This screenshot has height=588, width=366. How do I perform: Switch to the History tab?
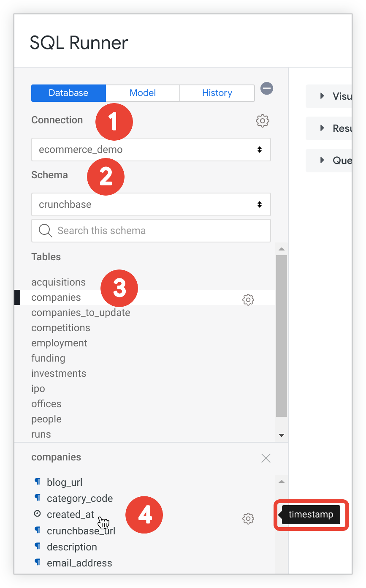pos(217,93)
